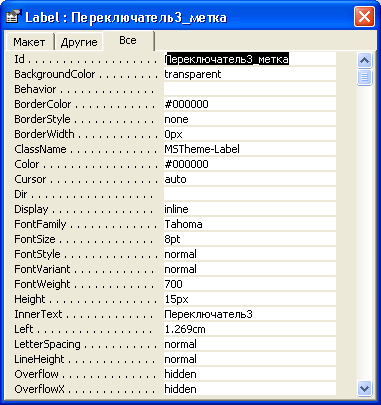Click the Display field showing inline
This screenshot has height=405, width=381.
pos(250,209)
